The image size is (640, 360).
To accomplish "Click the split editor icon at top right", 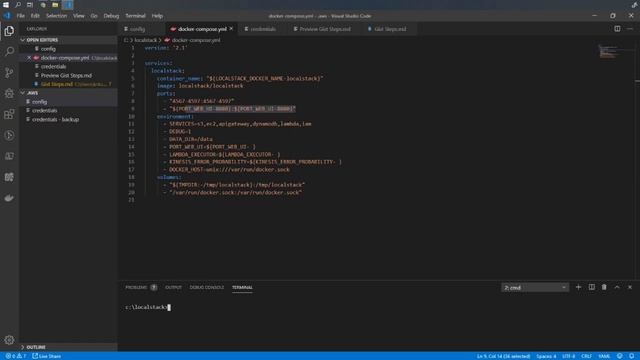I will (x=617, y=29).
